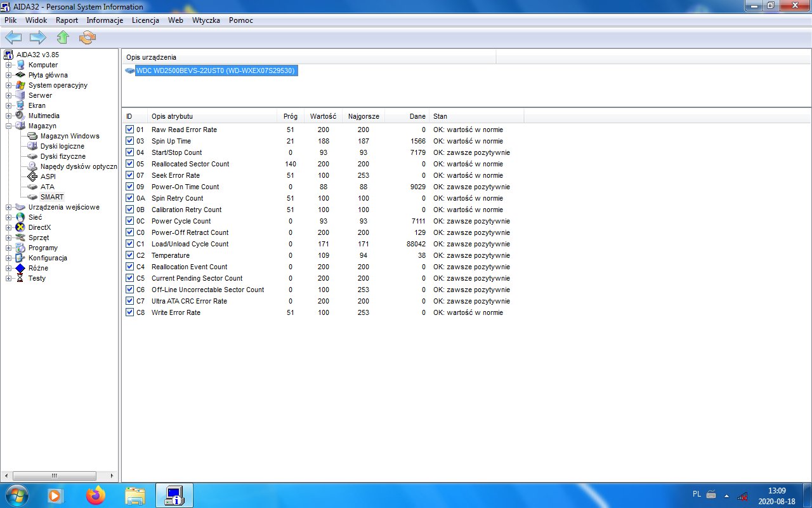Select the DirectX tree icon
Image resolution: width=812 pixels, height=508 pixels.
[20, 227]
